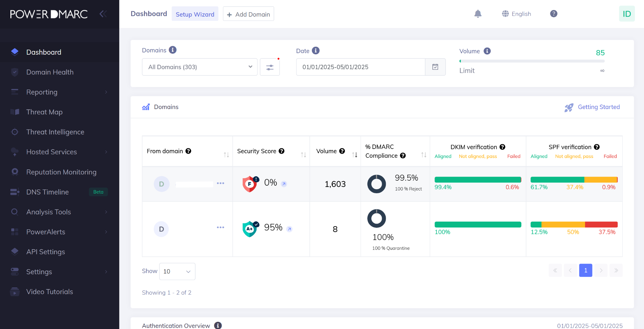Open more options for the 1,603 volume domain
Image resolution: width=644 pixels, height=329 pixels.
point(220,183)
